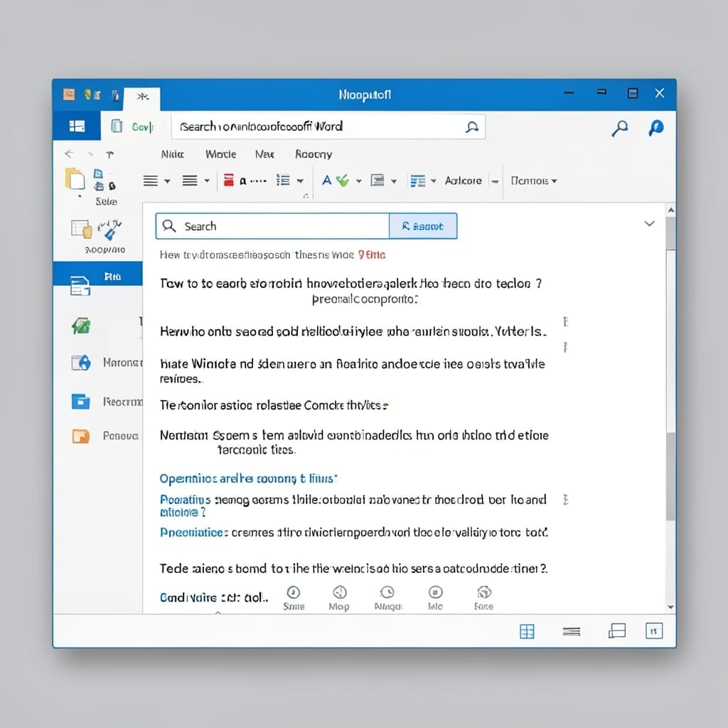Click the clipboard-with-sheet icon in the left panel
Viewport: 728px width, 728px height.
(81, 229)
